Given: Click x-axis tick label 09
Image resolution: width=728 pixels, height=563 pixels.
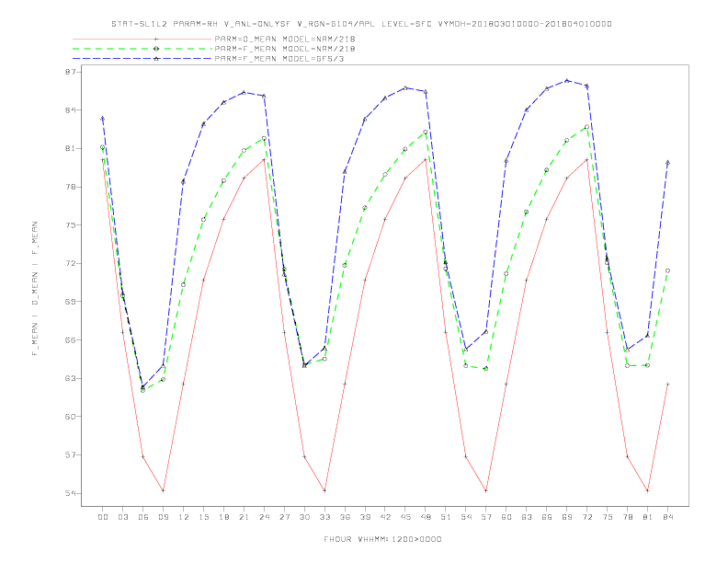Looking at the screenshot, I should [x=163, y=517].
